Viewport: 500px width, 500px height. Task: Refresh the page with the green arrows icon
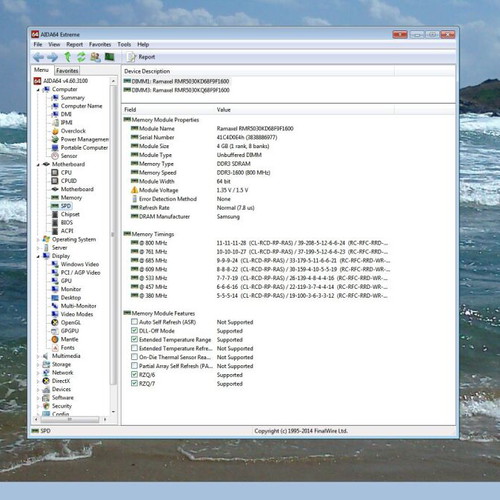click(x=81, y=57)
